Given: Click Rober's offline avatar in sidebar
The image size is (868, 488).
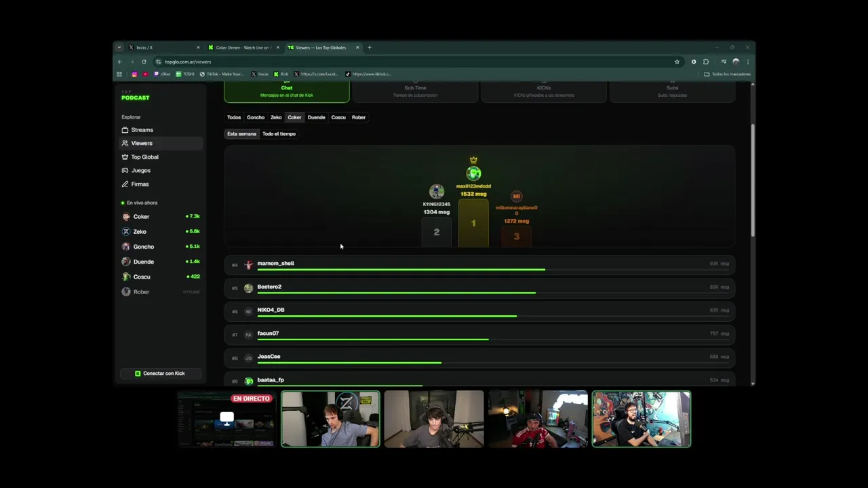Looking at the screenshot, I should coord(126,291).
